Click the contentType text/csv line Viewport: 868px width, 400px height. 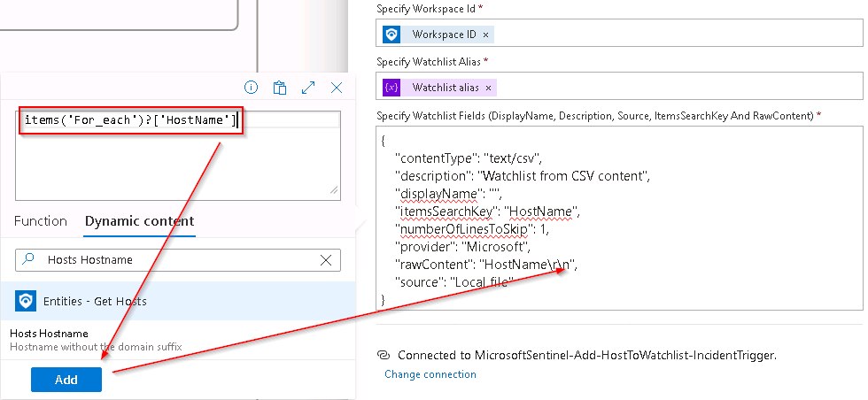[x=468, y=158]
